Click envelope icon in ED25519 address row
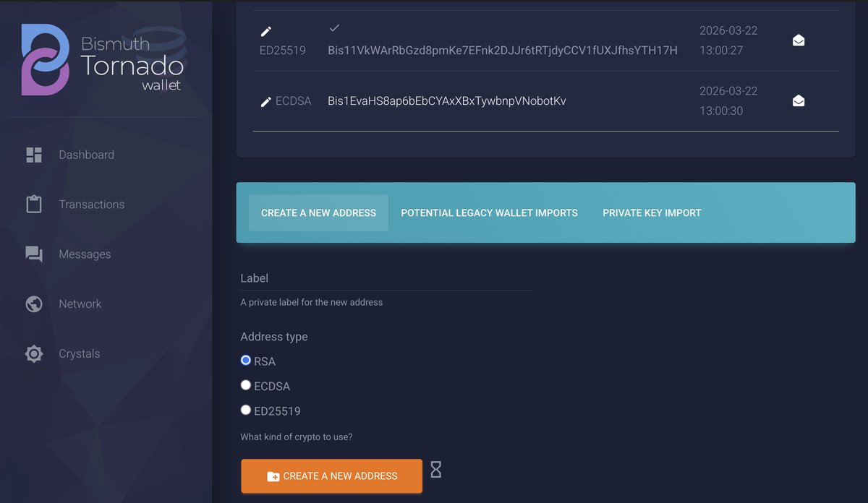Screen dimensions: 868x503 point(799,40)
